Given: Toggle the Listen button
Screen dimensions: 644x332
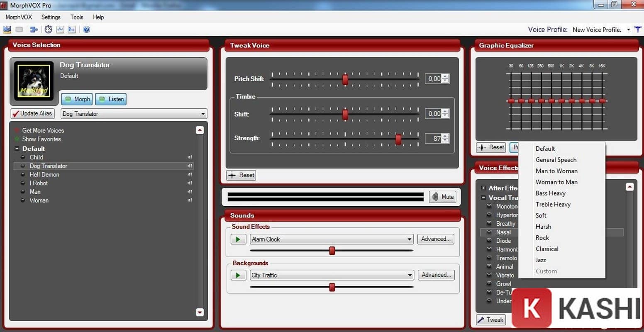Looking at the screenshot, I should [111, 99].
